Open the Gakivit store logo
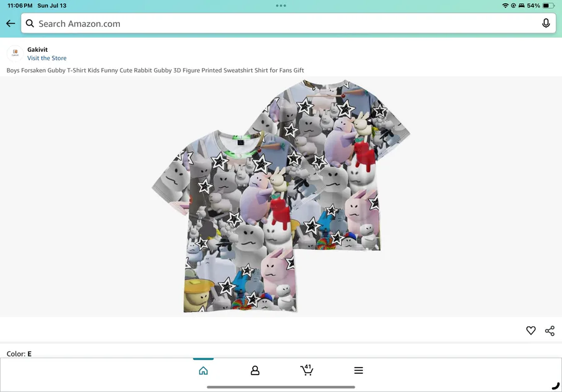 (15, 54)
